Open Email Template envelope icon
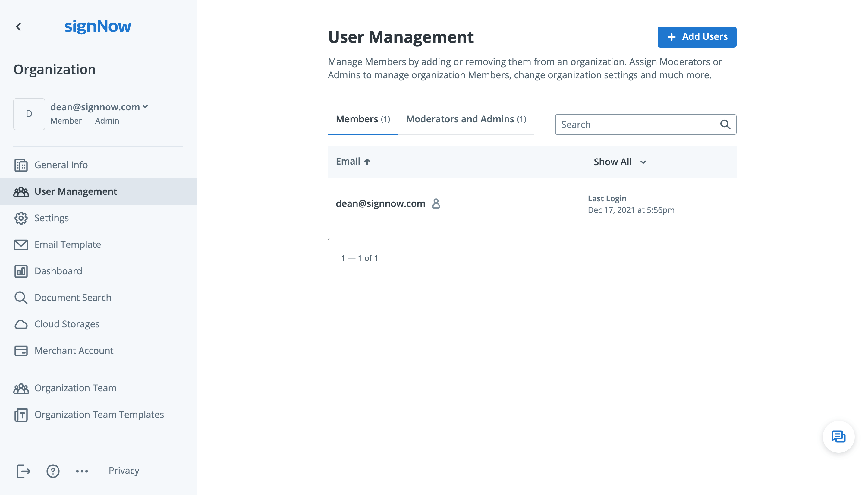The image size is (868, 495). (x=21, y=245)
